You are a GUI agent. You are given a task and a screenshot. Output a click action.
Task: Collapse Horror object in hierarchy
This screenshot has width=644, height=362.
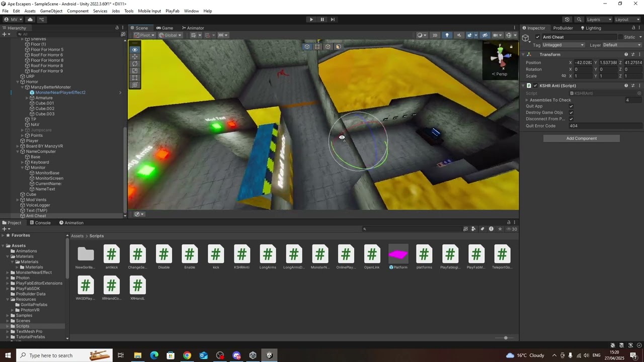tap(18, 81)
